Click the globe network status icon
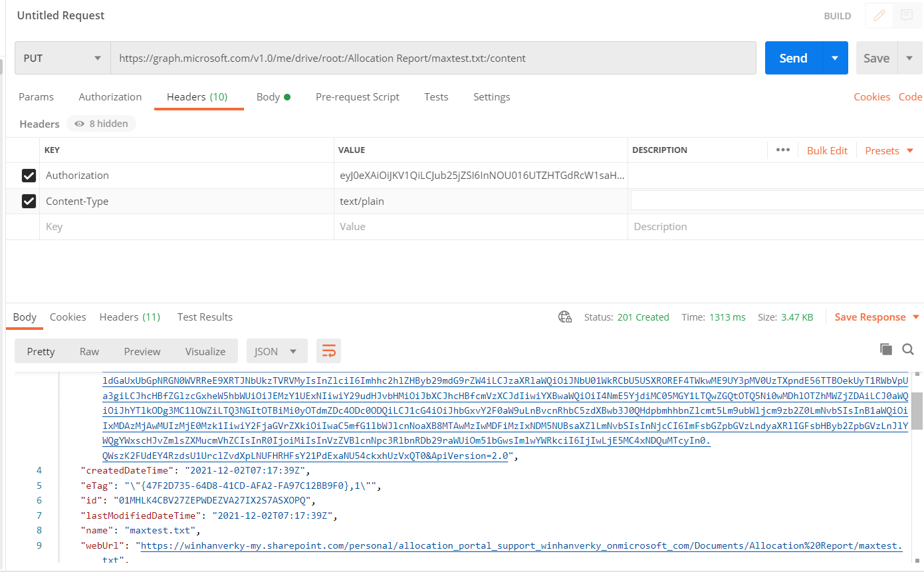This screenshot has height=574, width=924. (565, 317)
